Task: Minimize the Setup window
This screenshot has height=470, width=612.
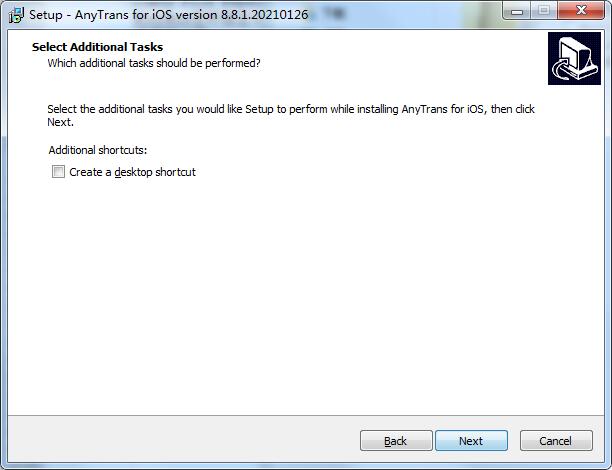Action: [516, 11]
